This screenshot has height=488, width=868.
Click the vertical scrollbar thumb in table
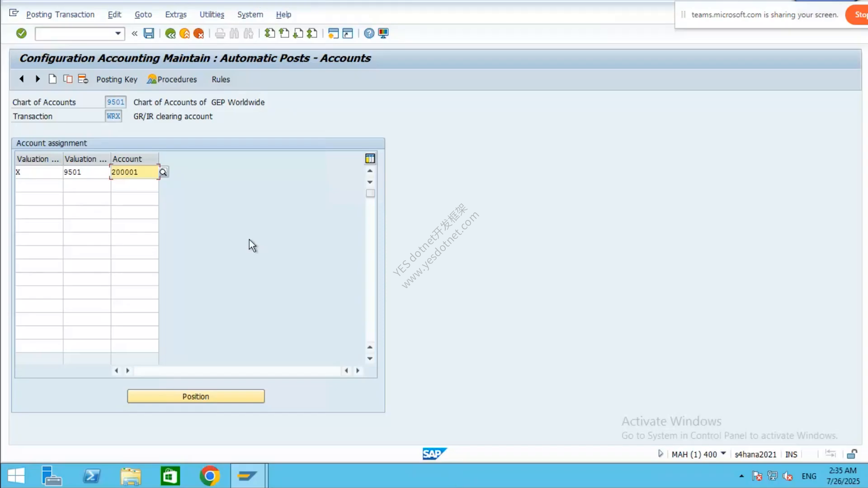tap(370, 193)
